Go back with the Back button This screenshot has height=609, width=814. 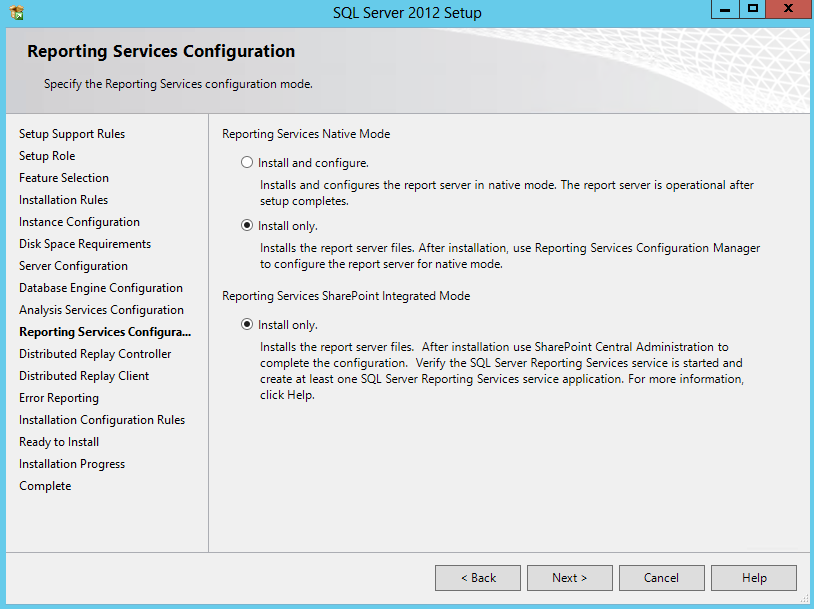[x=478, y=578]
